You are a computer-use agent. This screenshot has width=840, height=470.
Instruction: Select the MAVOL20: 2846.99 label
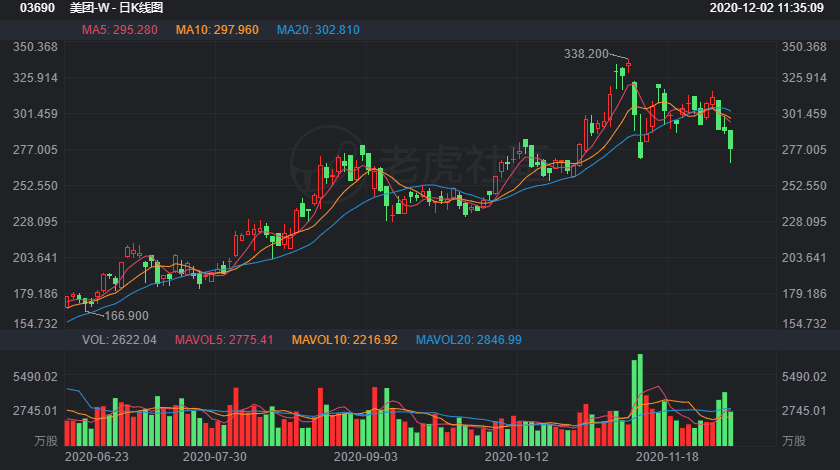coord(469,340)
